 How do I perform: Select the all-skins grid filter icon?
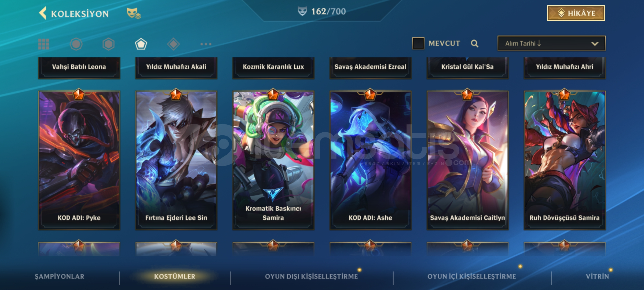43,44
